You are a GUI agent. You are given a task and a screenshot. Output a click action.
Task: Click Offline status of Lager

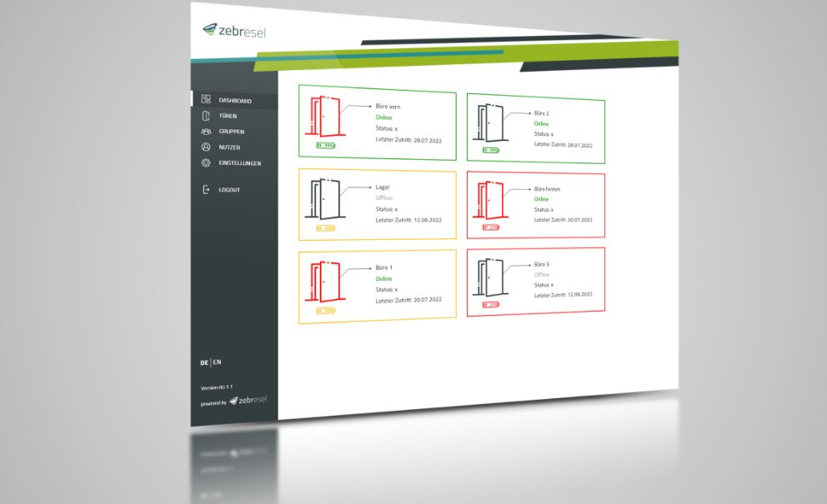click(x=384, y=197)
